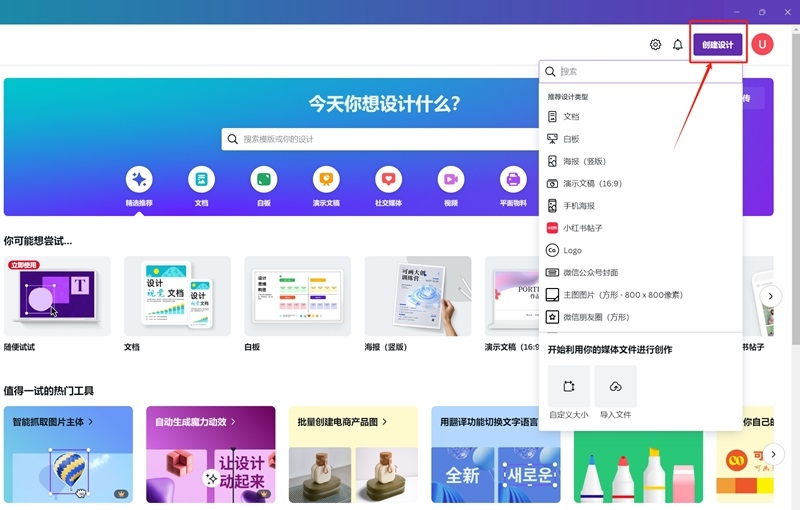Open the 批量创建电商产品图 tool card
This screenshot has width=800, height=510.
(x=353, y=454)
